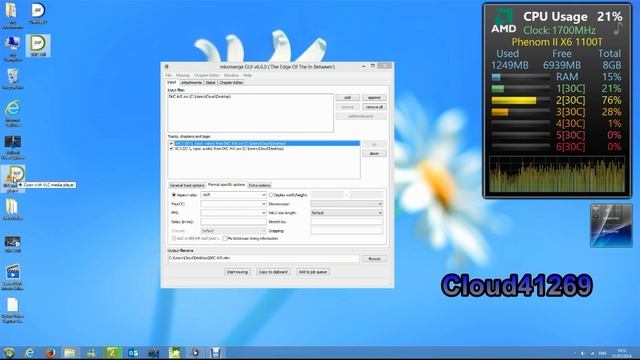
Task: Click the camera icon on the taskbar
Action: click(154, 353)
